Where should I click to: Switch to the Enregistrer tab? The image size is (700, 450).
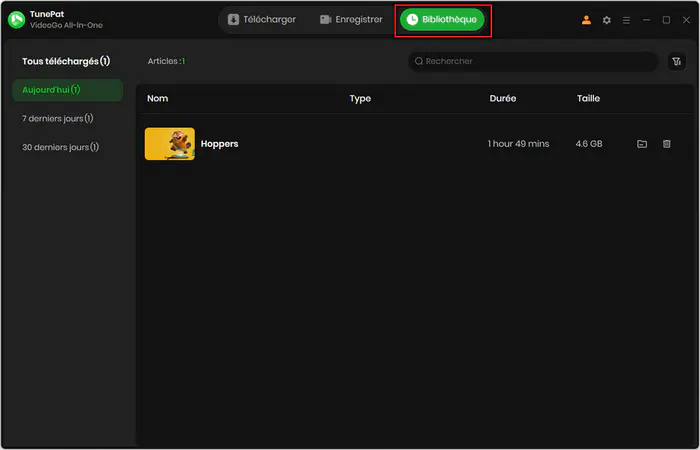(x=351, y=20)
